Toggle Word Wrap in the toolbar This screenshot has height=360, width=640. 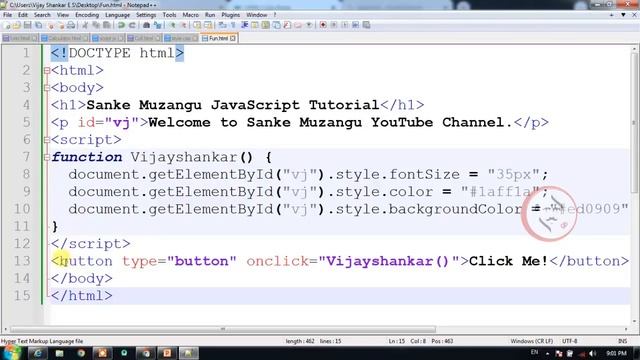point(222,25)
